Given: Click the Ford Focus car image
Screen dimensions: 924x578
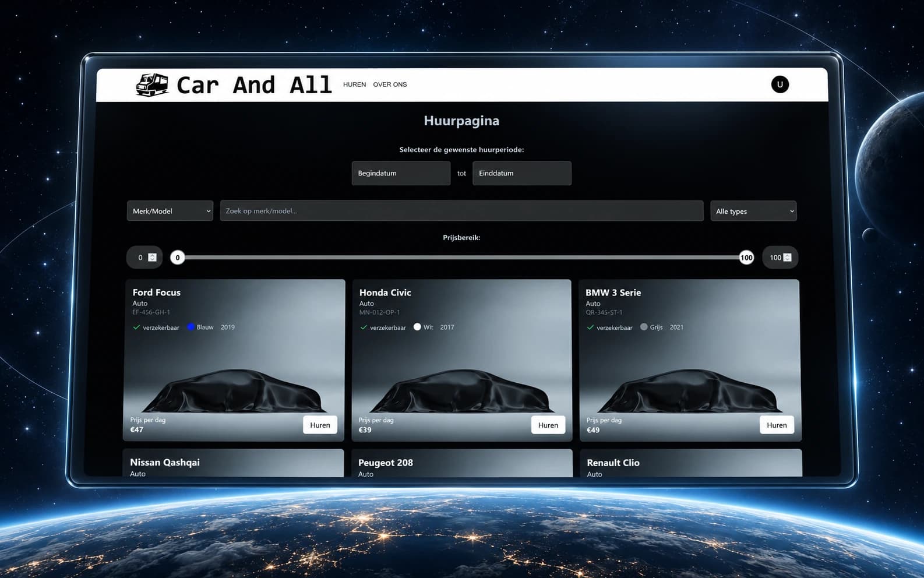Looking at the screenshot, I should (234, 390).
